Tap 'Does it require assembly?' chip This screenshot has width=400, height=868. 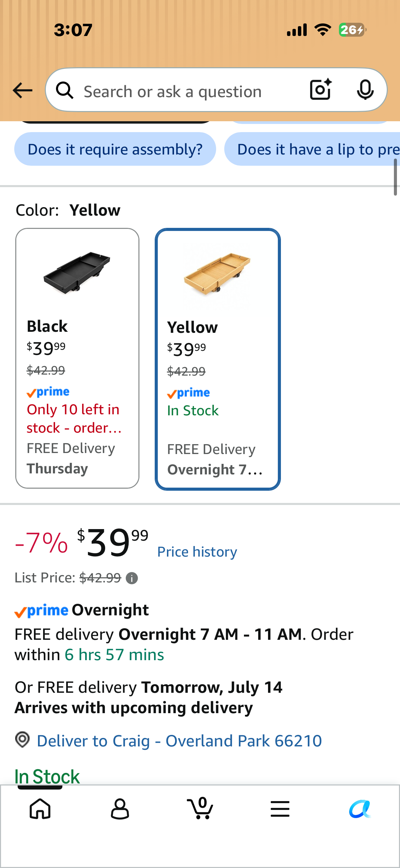point(115,149)
